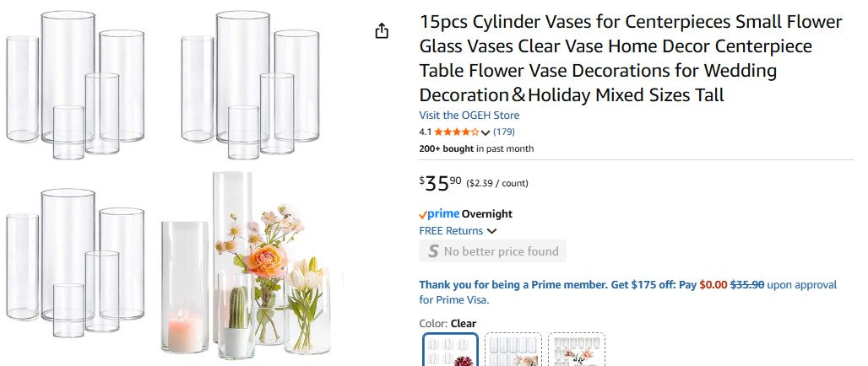868x366 pixels.
Task: Open the FREE Returns details
Action: coord(451,231)
